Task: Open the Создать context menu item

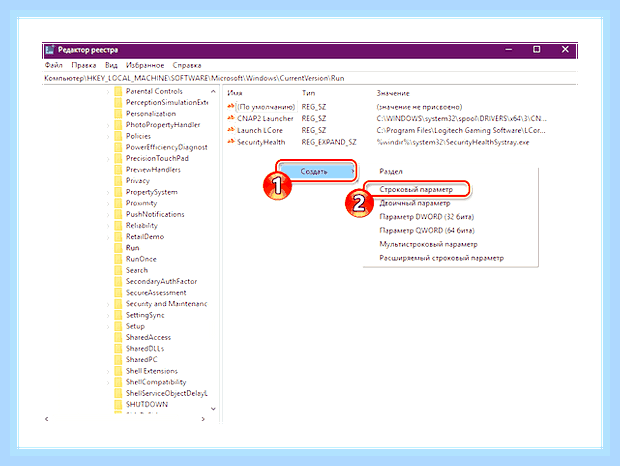Action: tap(316, 171)
